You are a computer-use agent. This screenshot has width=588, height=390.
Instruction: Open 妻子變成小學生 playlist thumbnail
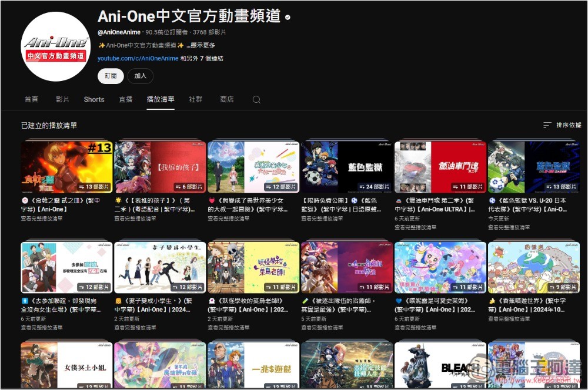click(x=160, y=267)
